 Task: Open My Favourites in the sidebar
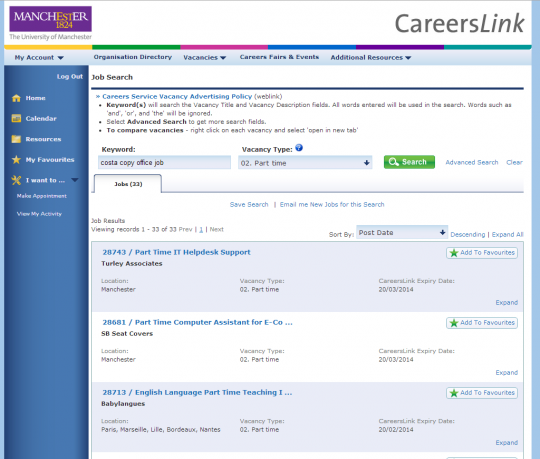[x=50, y=160]
